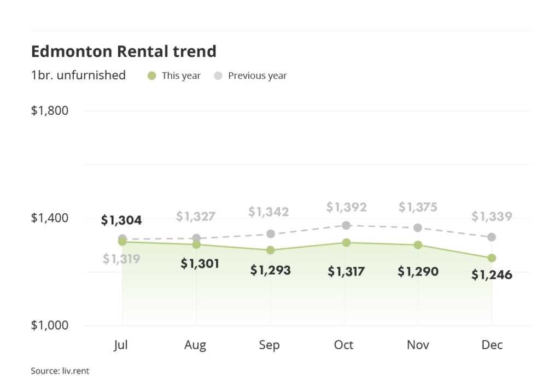560x392 pixels.
Task: Click the Nov label on the x-axis
Action: coord(418,345)
